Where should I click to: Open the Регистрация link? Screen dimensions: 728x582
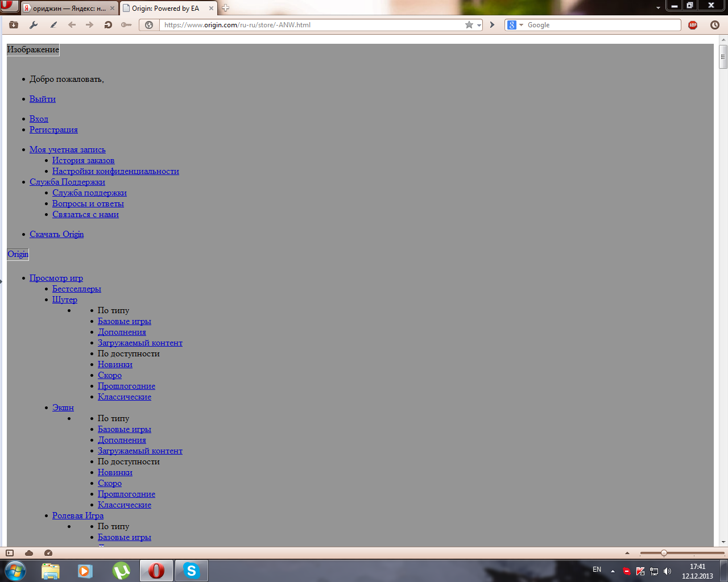click(53, 130)
